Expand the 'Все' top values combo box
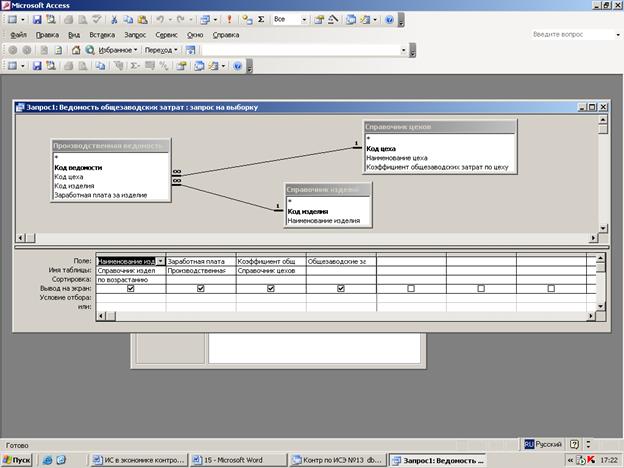624x468 pixels. (x=306, y=19)
